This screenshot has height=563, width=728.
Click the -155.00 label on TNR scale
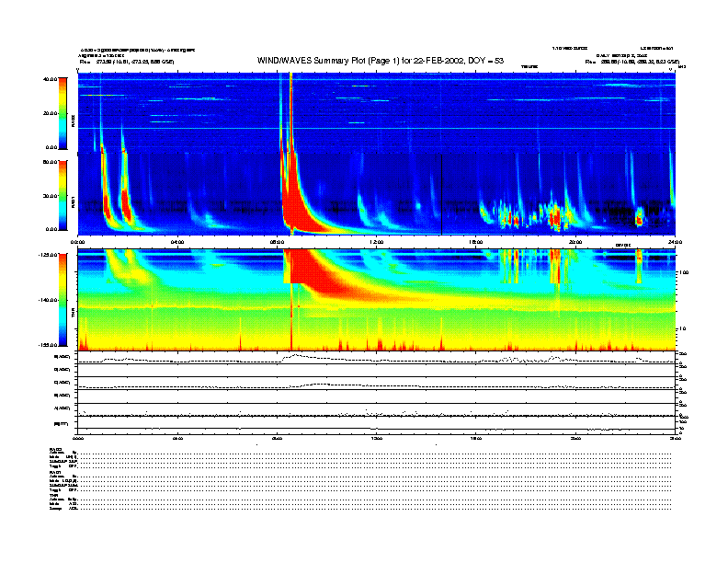48,345
